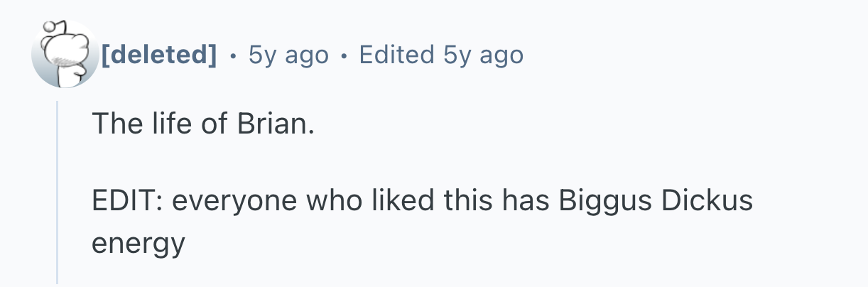Click the word "Brian." in the comment

271,126
